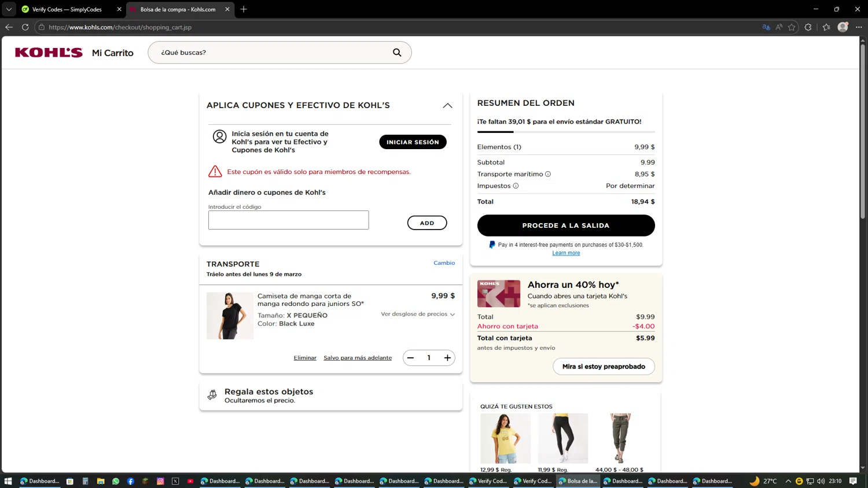Click the Eliminar link
Viewport: 868px width, 488px height.
coord(305,358)
